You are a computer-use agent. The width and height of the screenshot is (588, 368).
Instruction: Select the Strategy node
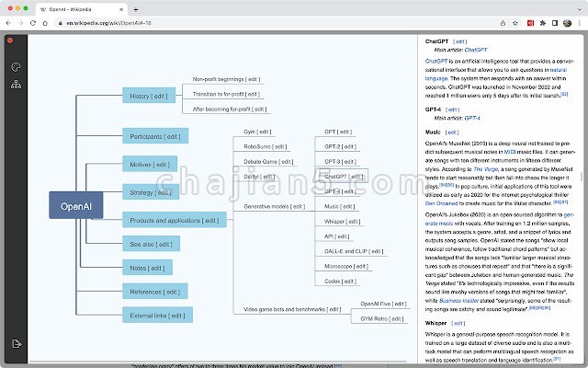[151, 192]
